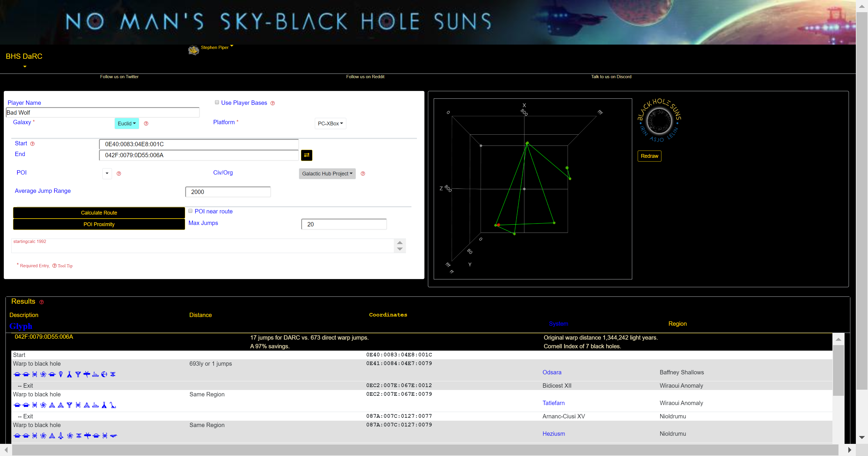Click the Black Hole Suns circular logo

point(659,120)
